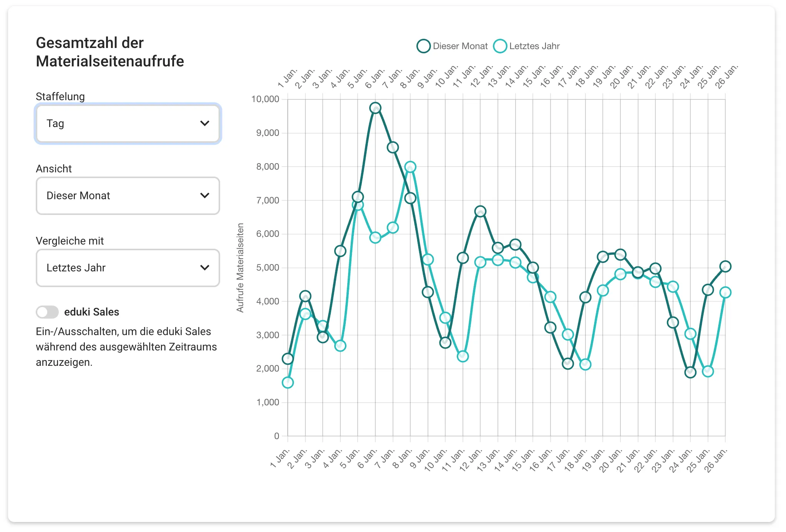786x532 pixels.
Task: Toggle the eduki Sales switch
Action: tap(47, 312)
